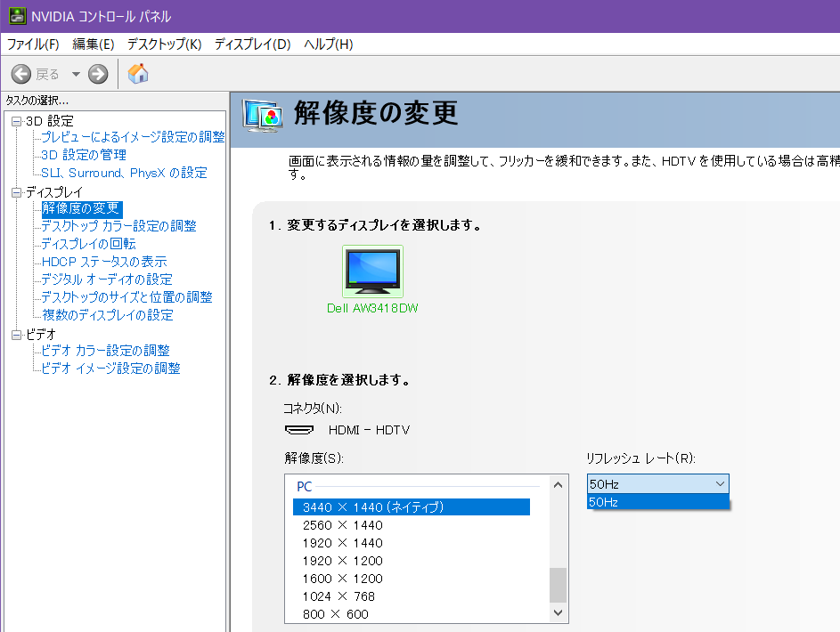Click resolution list scroll down arrow

pos(558,612)
